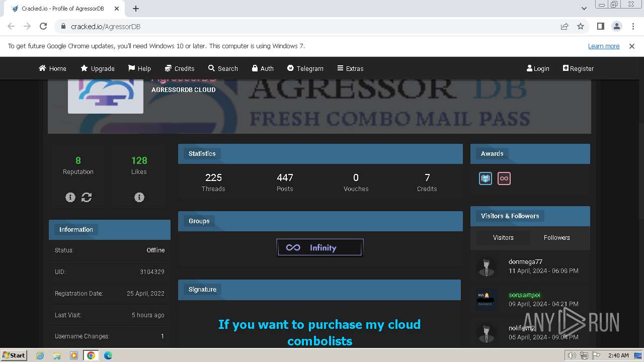The width and height of the screenshot is (644, 362).
Task: Click the 8 Reputation count
Action: [78, 161]
